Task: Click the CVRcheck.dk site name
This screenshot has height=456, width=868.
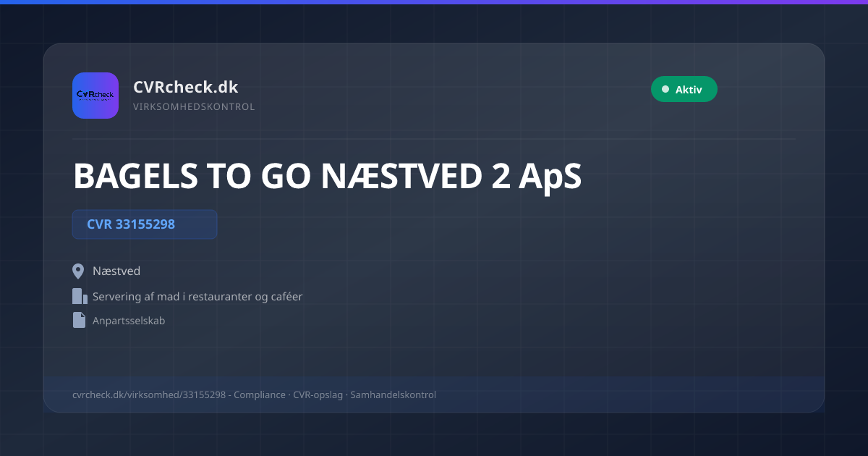Action: coord(185,87)
